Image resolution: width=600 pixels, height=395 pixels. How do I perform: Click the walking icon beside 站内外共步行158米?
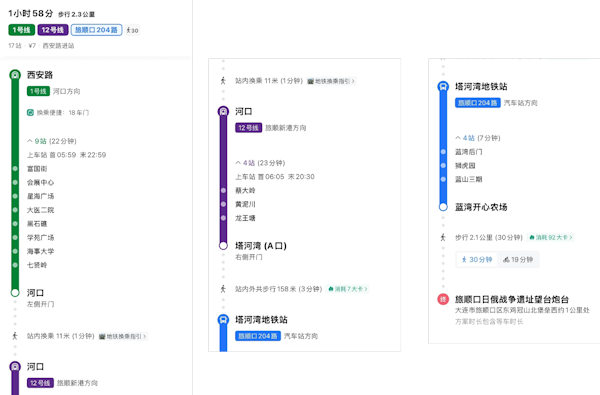(223, 289)
